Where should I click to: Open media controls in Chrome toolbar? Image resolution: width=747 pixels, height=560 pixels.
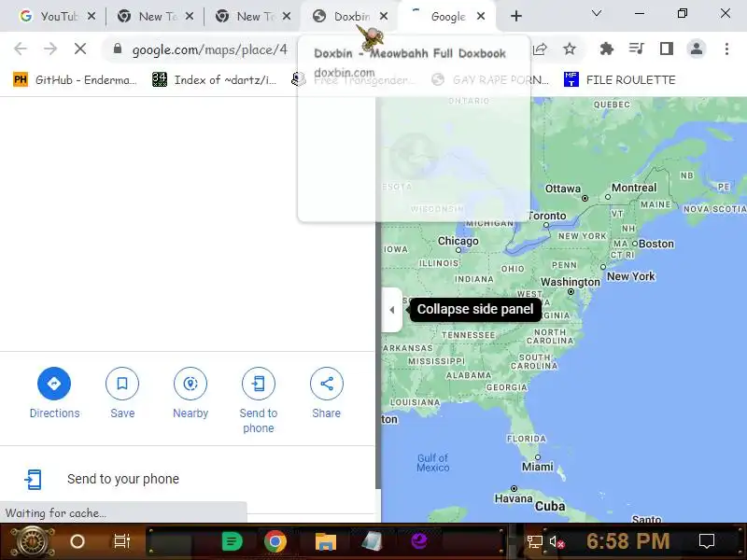(636, 49)
